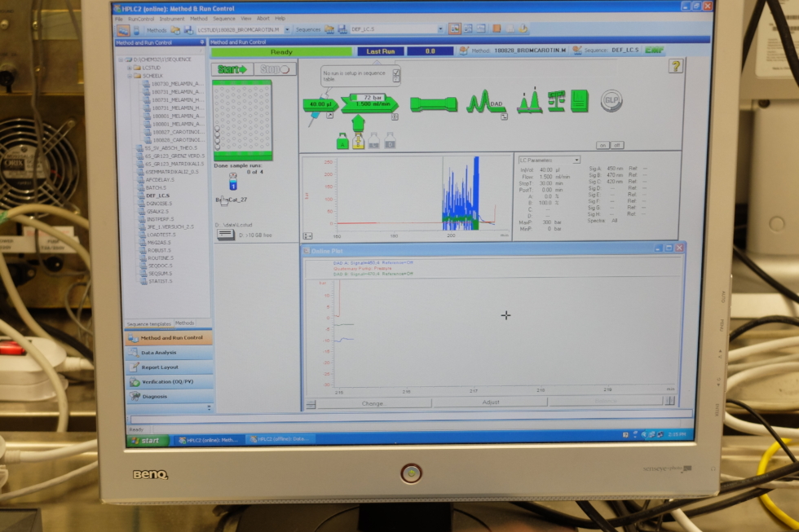
Task: Click the green Start button
Action: tap(232, 69)
